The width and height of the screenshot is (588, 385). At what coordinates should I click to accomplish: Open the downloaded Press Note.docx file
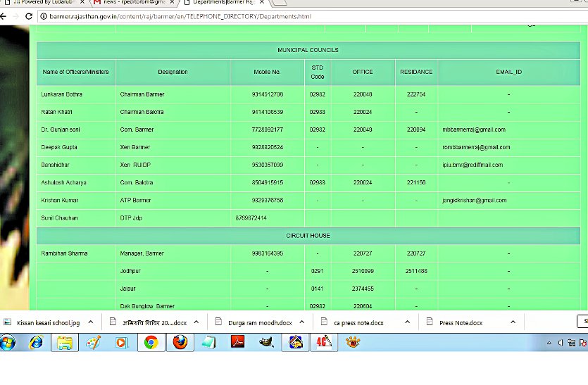coord(461,322)
